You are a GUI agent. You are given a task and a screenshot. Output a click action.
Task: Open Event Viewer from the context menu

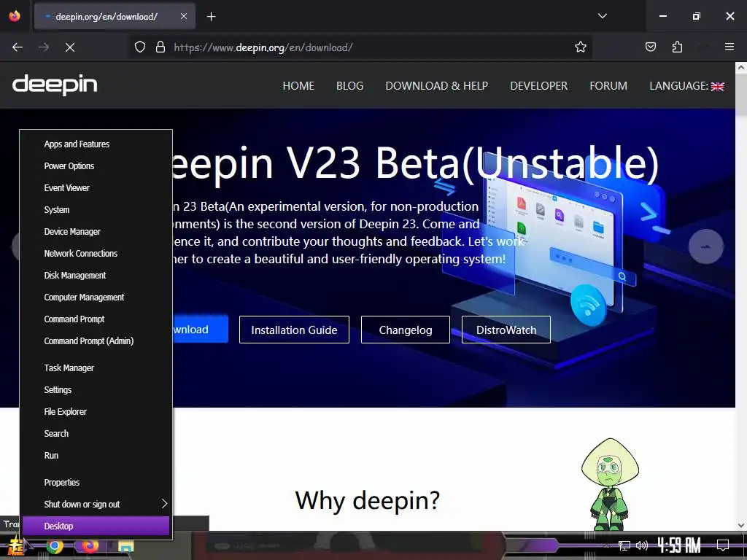point(96,187)
